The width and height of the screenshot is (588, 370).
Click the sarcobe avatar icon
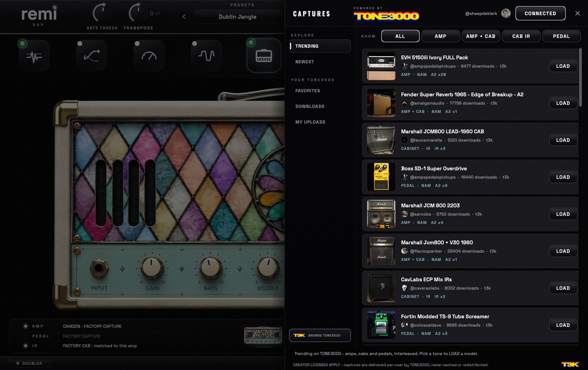(x=404, y=214)
